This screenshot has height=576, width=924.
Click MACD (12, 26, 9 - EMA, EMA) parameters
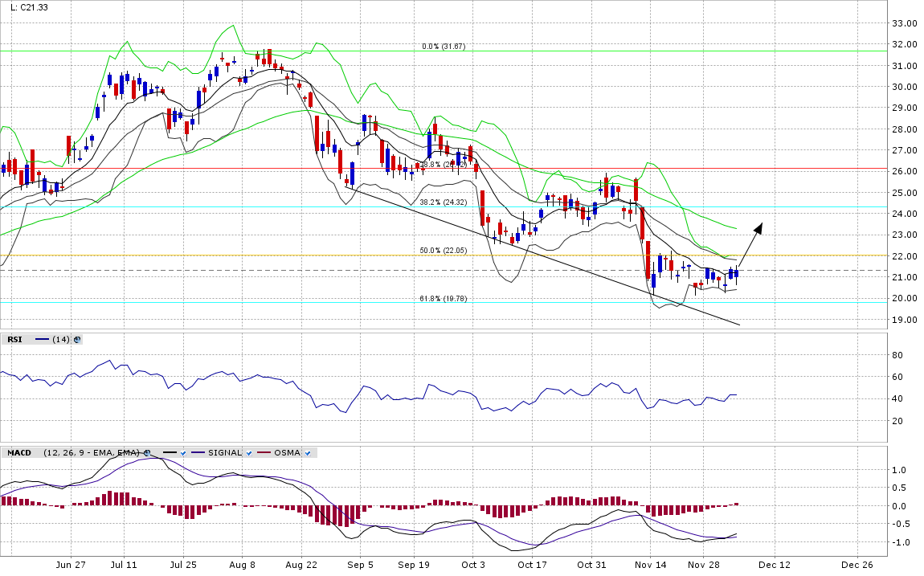click(91, 453)
